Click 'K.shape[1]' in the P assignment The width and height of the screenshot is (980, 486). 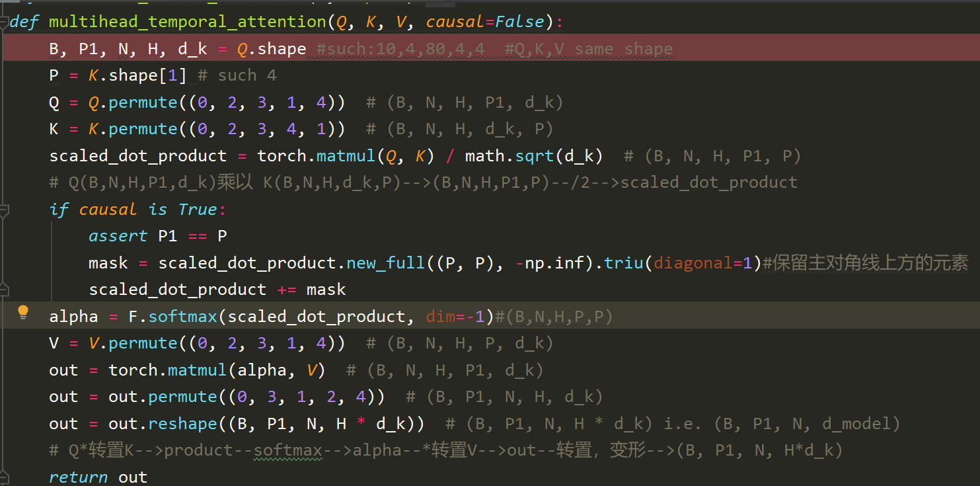137,75
